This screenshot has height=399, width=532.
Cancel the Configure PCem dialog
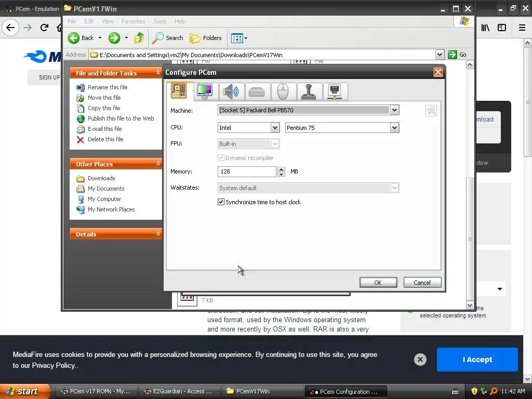422,283
